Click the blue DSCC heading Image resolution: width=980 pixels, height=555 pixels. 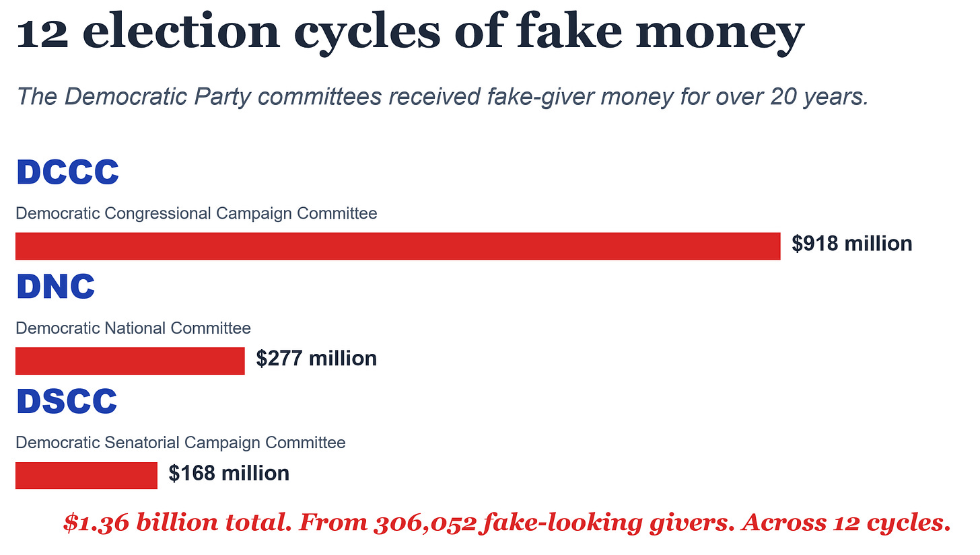coord(67,402)
